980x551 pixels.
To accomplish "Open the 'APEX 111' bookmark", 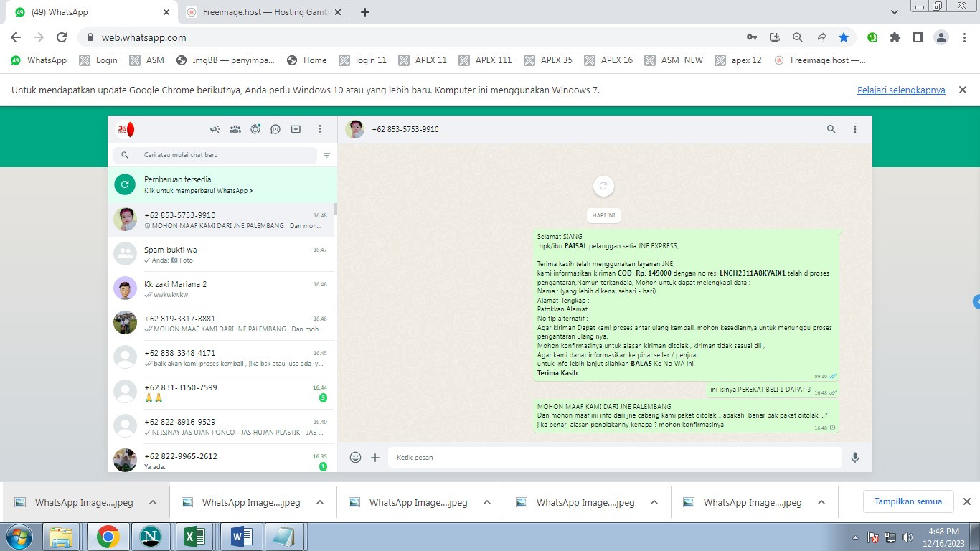I will tap(485, 60).
